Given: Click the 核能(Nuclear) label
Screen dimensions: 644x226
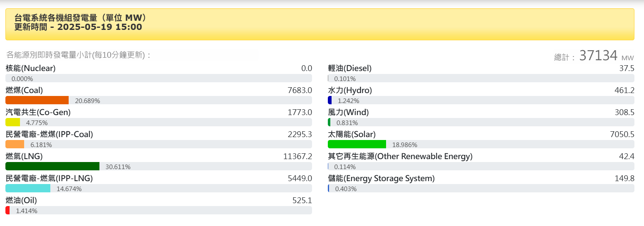Looking at the screenshot, I should [31, 68].
